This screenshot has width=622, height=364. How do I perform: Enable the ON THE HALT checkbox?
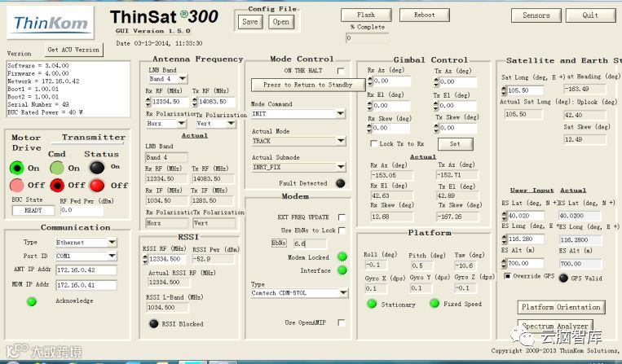tap(341, 71)
